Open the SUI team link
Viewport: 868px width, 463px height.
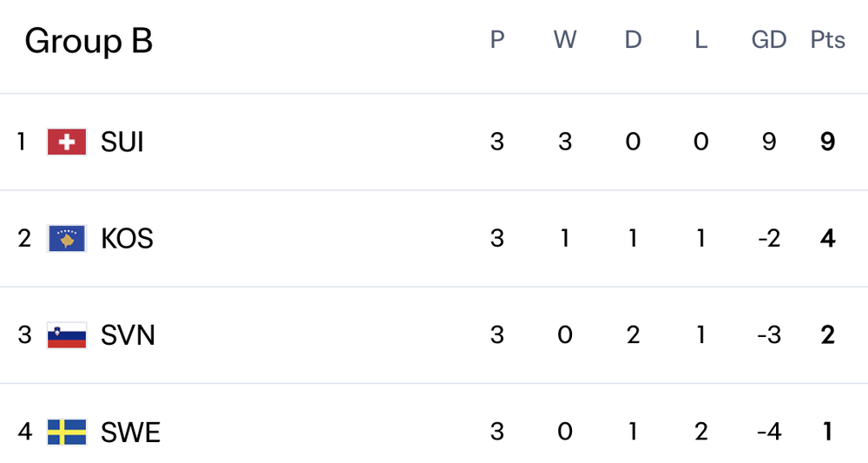pos(122,142)
